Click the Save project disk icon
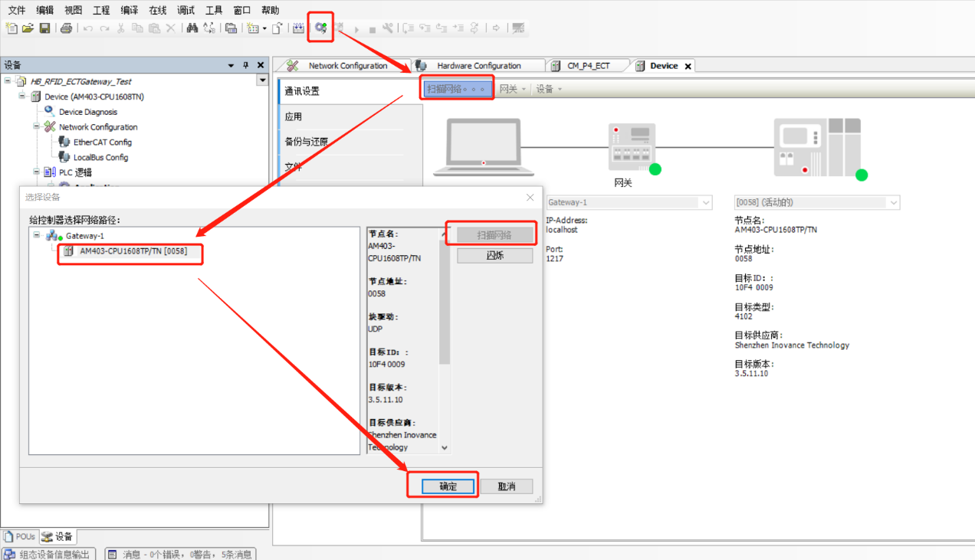This screenshot has width=975, height=560. point(44,28)
